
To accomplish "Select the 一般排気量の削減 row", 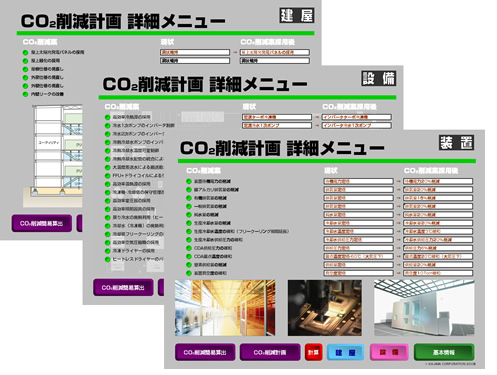I will (x=210, y=206).
